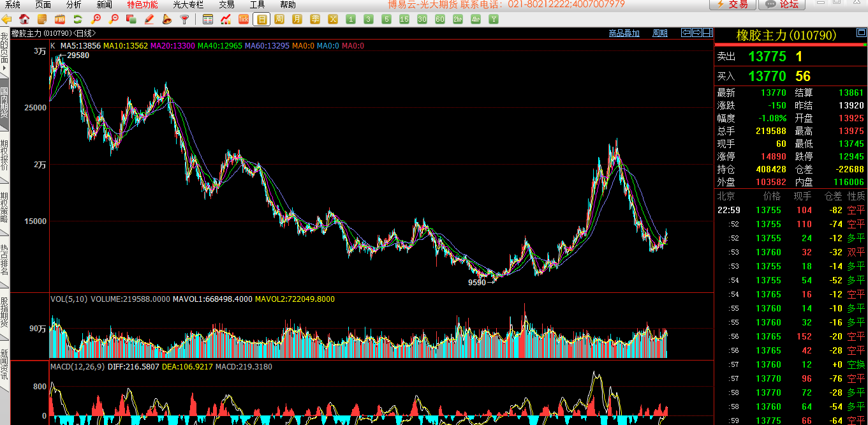The image size is (868, 425).
Task: Select the 3-minute period button
Action: [369, 19]
